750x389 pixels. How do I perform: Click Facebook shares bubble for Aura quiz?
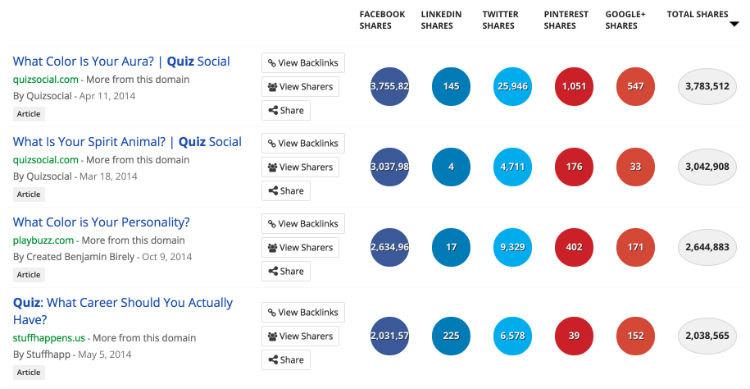coord(389,87)
